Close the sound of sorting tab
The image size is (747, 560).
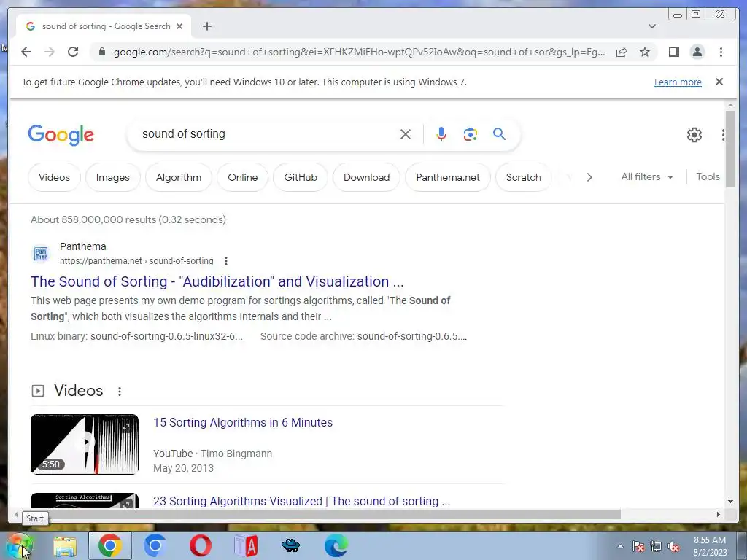(179, 26)
